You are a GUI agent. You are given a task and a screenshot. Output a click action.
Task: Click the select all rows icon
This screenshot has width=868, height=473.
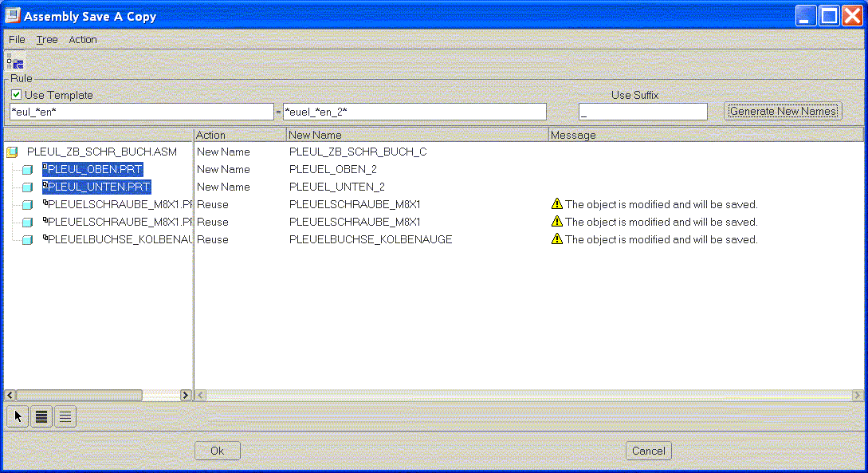coord(41,416)
